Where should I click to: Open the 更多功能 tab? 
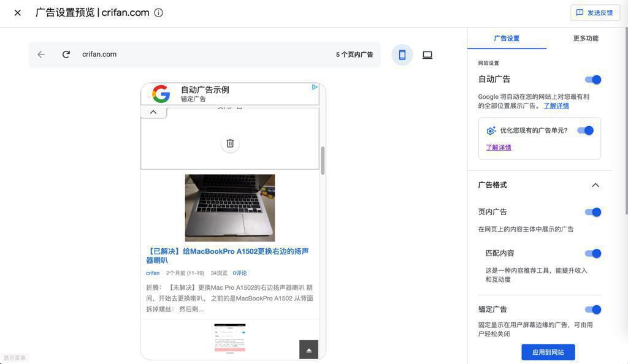click(x=586, y=39)
